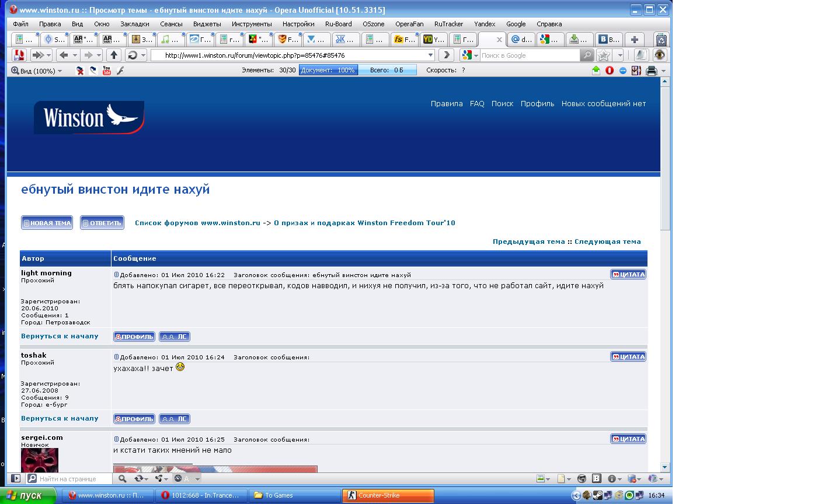Click the Google search field
The width and height of the screenshot is (832, 504).
529,55
